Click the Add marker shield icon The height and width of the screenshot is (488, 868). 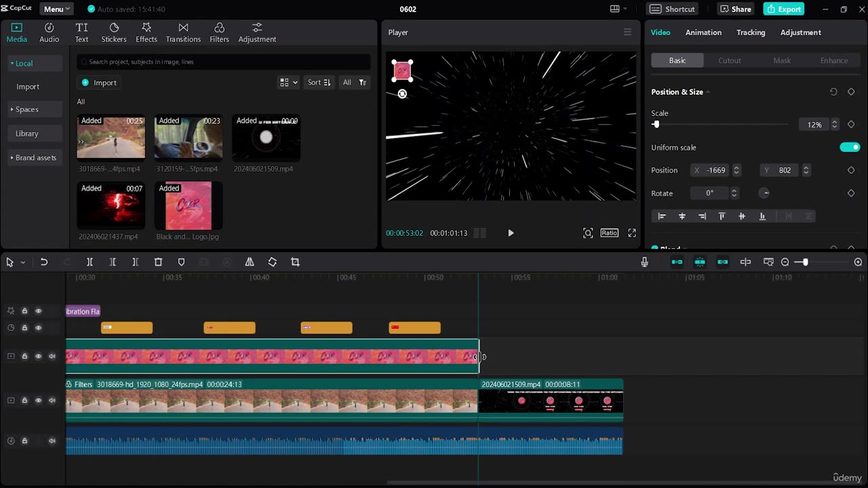(181, 262)
